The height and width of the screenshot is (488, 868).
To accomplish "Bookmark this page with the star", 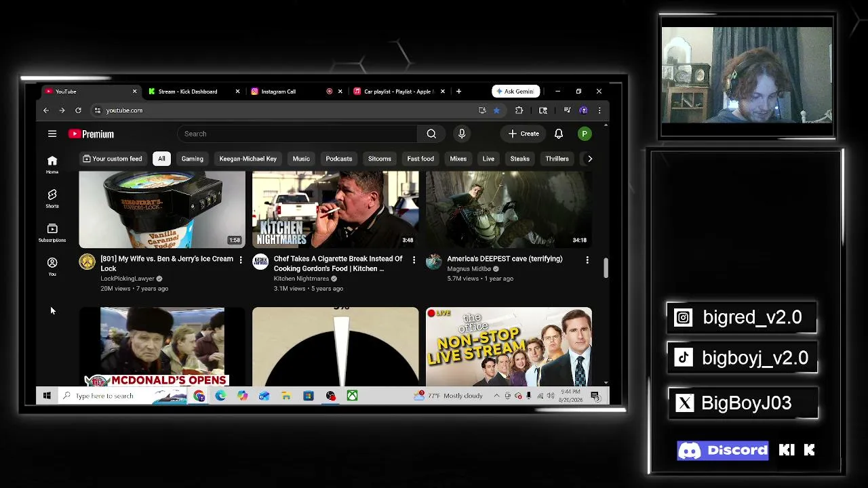I will (496, 110).
